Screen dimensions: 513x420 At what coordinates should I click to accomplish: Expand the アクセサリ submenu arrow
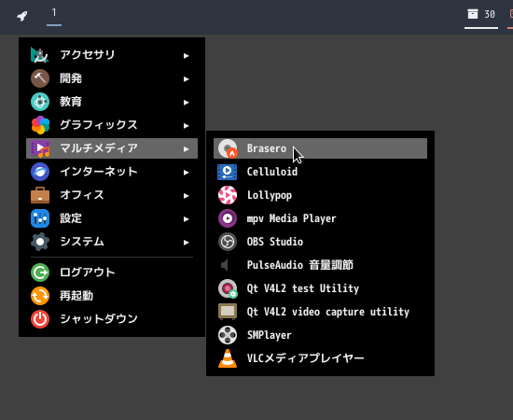187,56
